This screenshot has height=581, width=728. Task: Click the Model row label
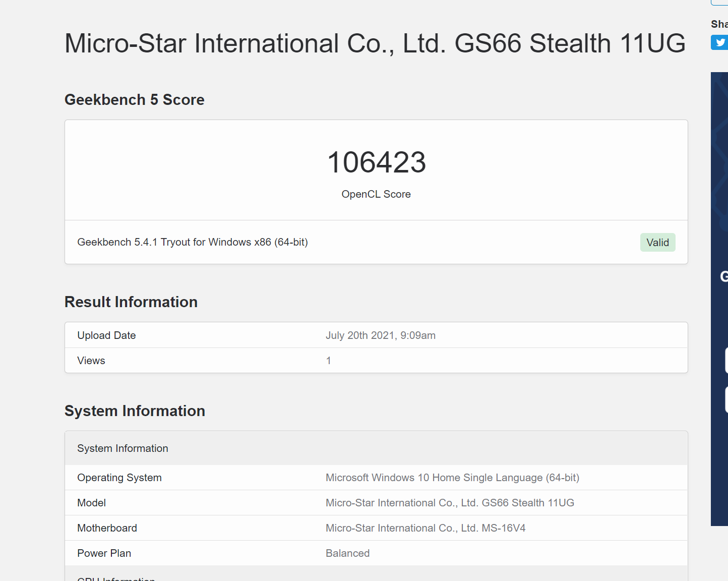(x=91, y=503)
